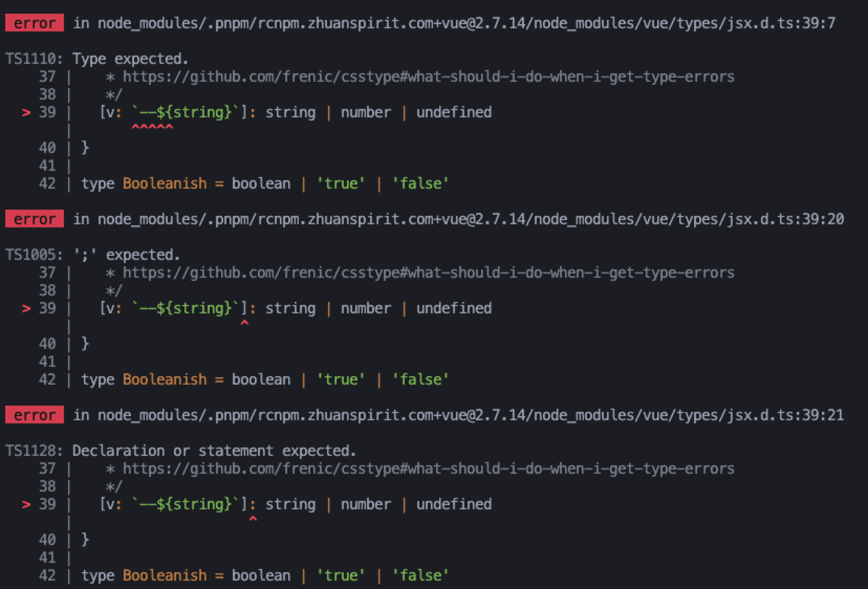Screen dimensions: 868x589
Task: Click the single red caret in the second error
Action: click(x=244, y=323)
